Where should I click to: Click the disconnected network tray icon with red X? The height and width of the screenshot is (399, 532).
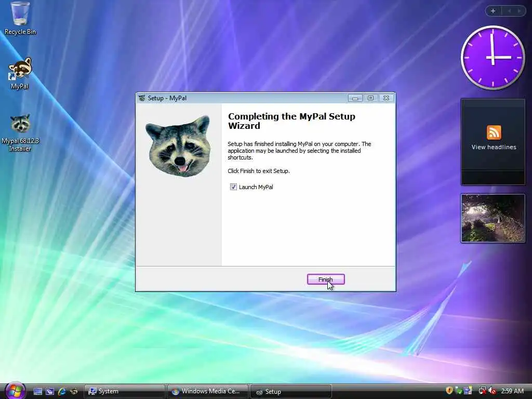click(x=483, y=391)
